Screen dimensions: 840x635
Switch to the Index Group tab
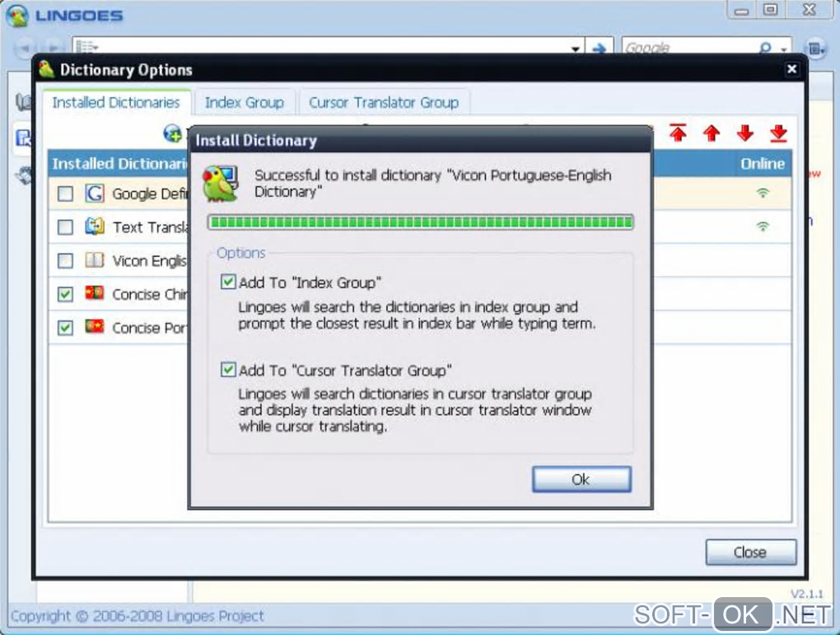tap(245, 102)
